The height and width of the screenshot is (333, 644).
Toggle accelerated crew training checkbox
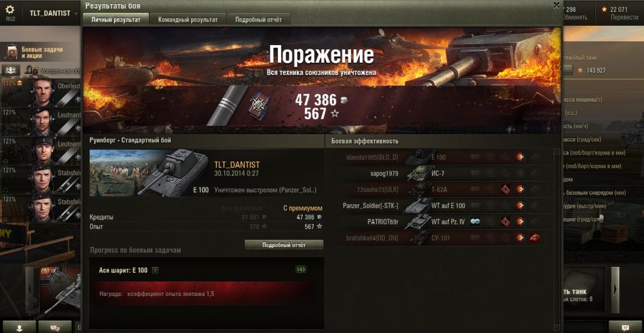pos(35,70)
